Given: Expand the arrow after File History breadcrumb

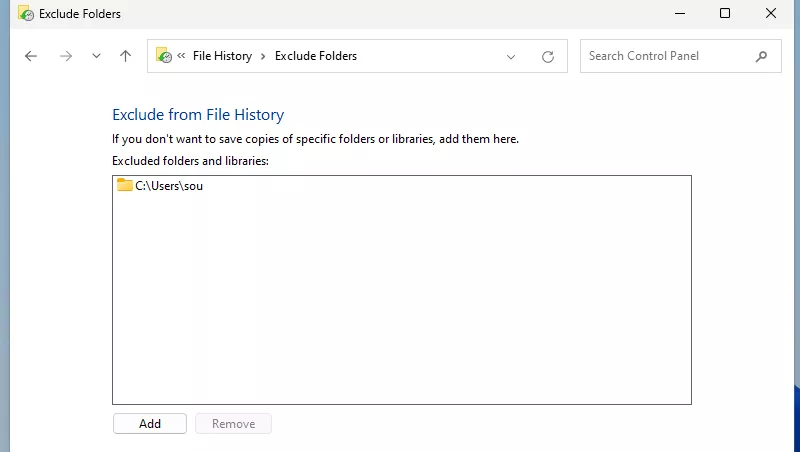Looking at the screenshot, I should click(x=263, y=56).
